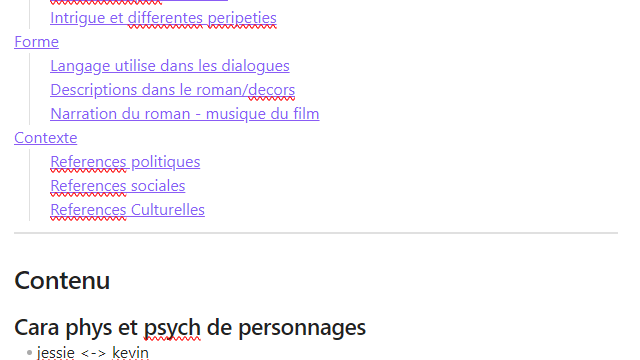
Task: Open the 'Intrigue et differentes peripeties' link
Action: 163,18
